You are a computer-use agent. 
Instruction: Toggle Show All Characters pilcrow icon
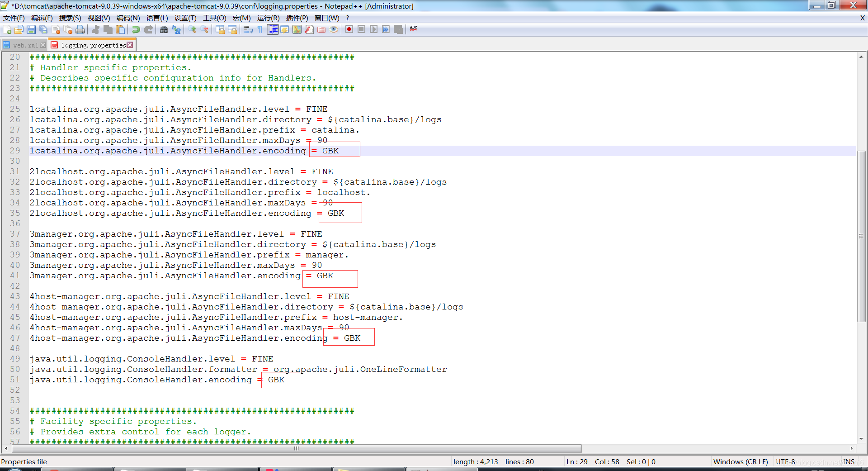(x=260, y=30)
